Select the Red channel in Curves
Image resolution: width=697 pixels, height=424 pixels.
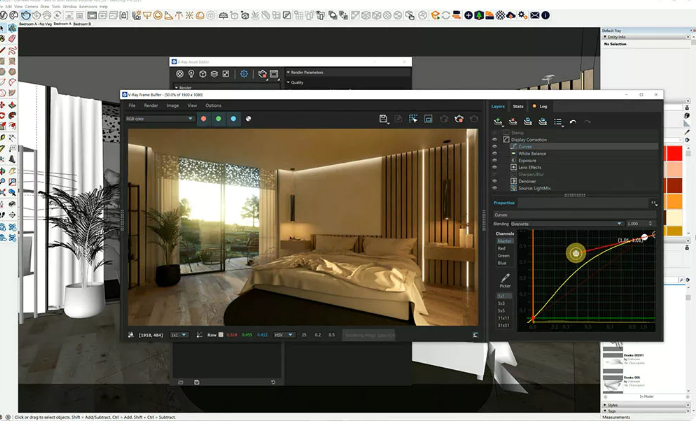pyautogui.click(x=501, y=248)
